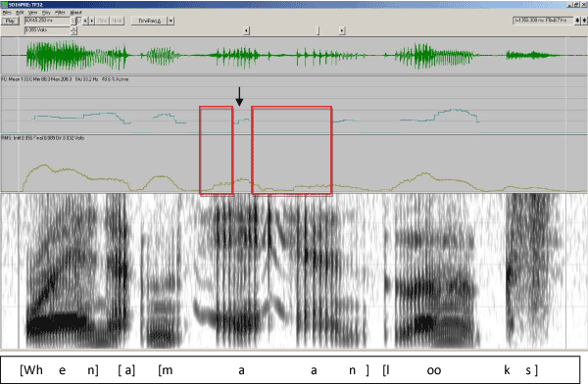This screenshot has height=384, width=588.
Task: Open the About menu
Action: coord(75,13)
